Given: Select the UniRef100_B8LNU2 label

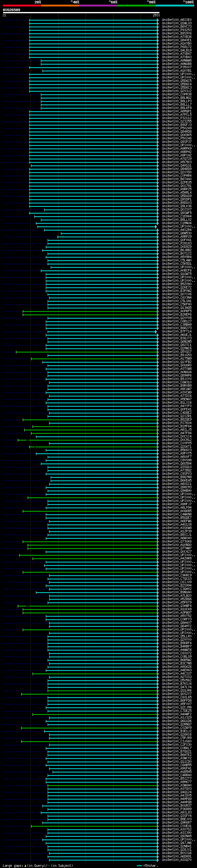Looking at the screenshot, I should coord(177,98).
